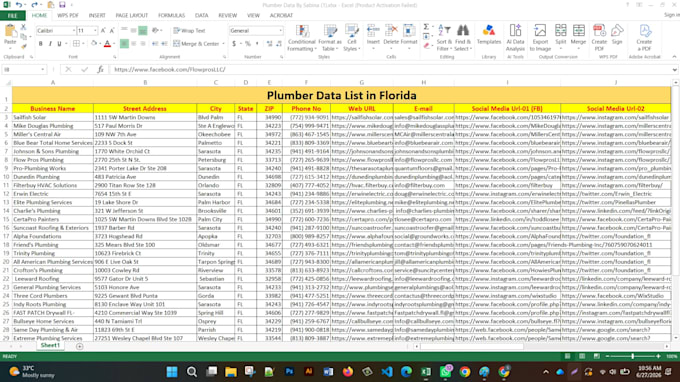Viewport: 680px width, 382px height.
Task: Click cell Sailfish Solar
Action: (52, 117)
